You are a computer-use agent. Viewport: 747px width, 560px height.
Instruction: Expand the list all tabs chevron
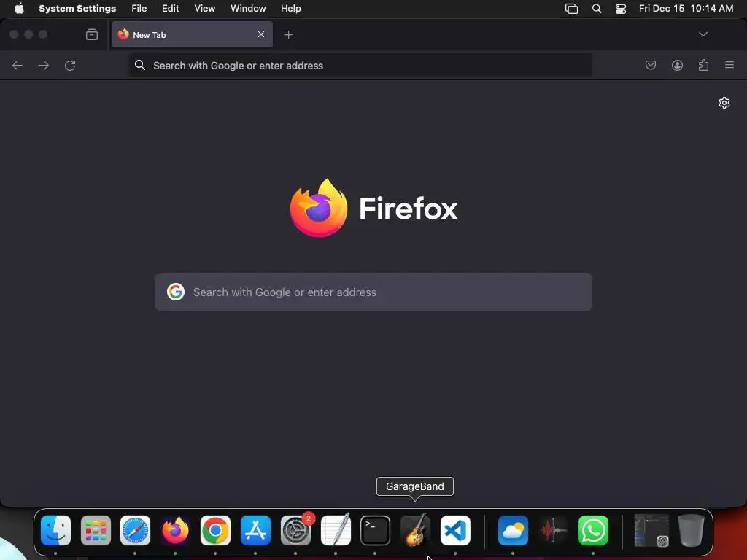(703, 34)
